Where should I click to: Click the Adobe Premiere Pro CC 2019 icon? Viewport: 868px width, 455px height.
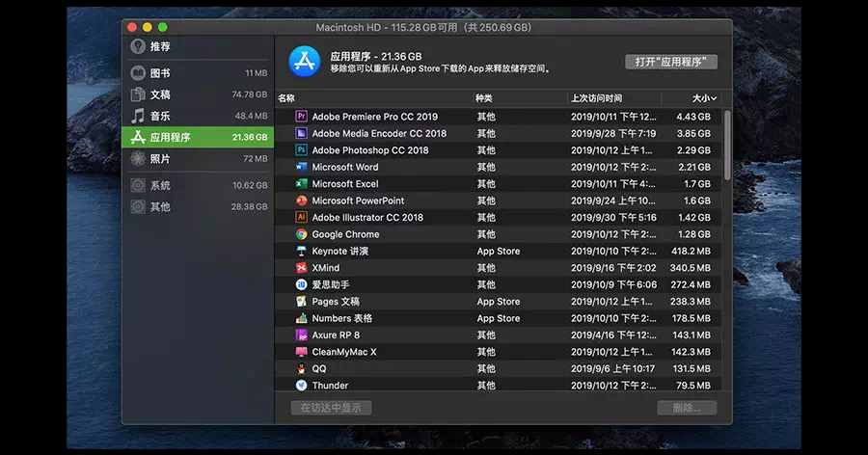click(301, 117)
